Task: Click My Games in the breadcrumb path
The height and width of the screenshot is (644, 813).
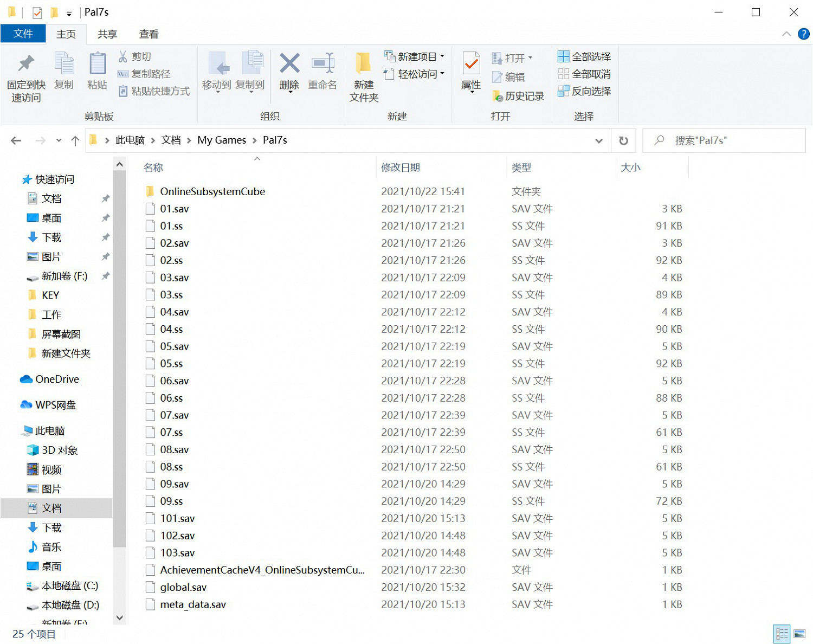Action: point(221,140)
